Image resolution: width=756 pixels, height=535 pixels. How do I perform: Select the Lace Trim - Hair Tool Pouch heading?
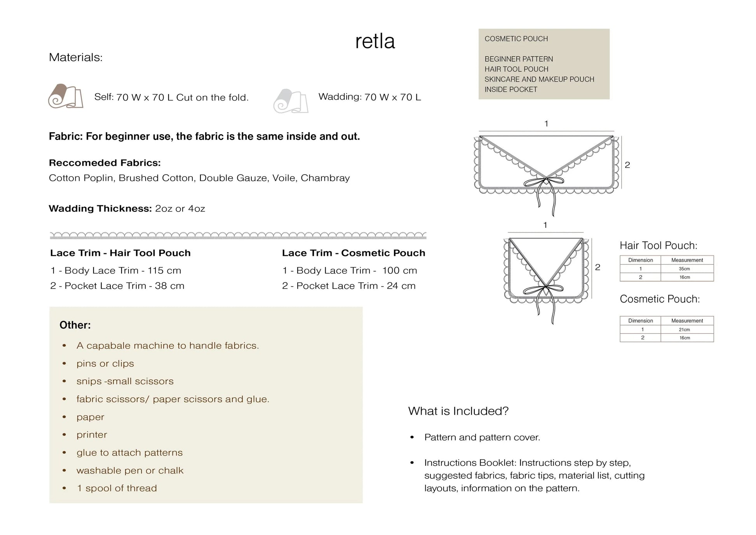click(120, 253)
